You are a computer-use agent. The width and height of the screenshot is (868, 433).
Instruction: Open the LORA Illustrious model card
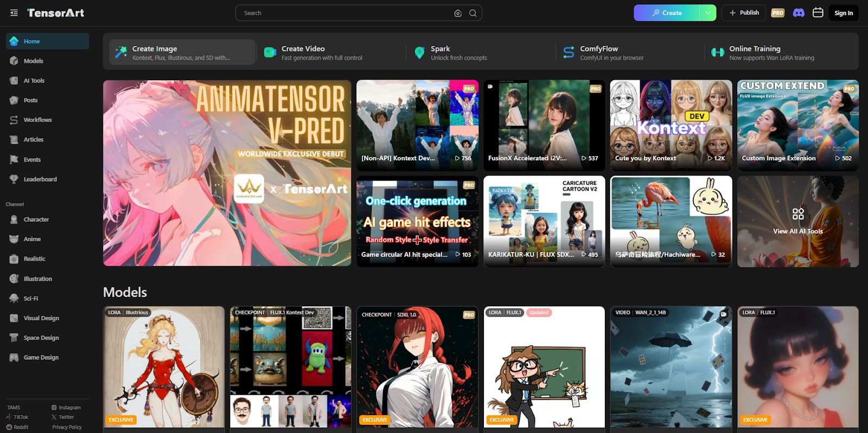click(x=164, y=369)
